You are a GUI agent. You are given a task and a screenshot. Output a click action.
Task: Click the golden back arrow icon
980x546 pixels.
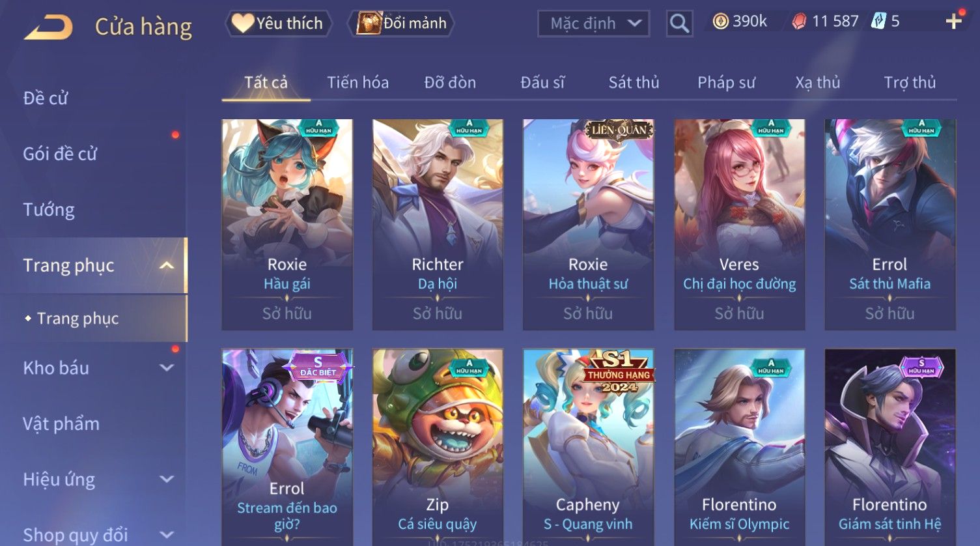coord(49,27)
